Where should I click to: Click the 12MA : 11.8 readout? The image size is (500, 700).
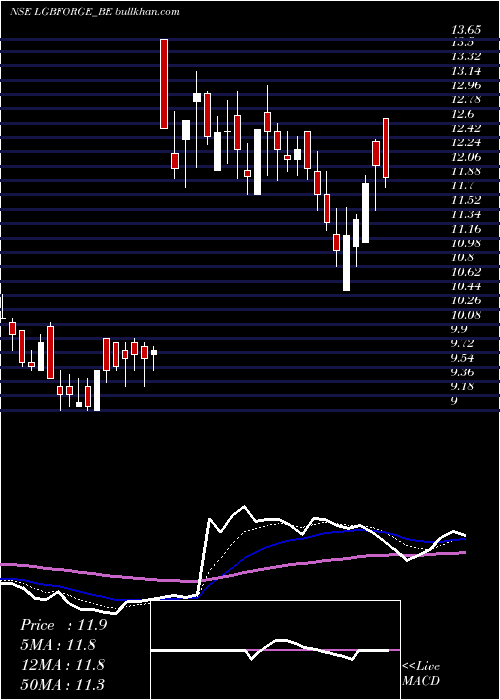(62, 665)
